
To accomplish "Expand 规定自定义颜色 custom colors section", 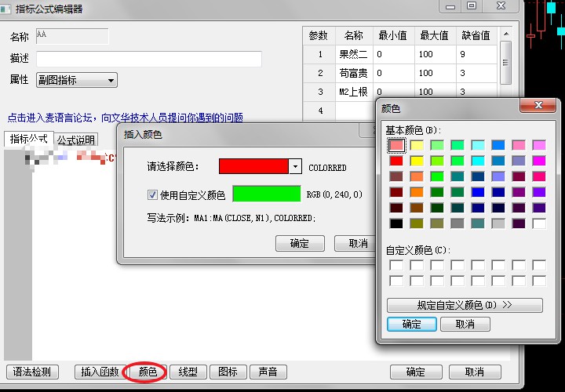I will pyautogui.click(x=465, y=305).
